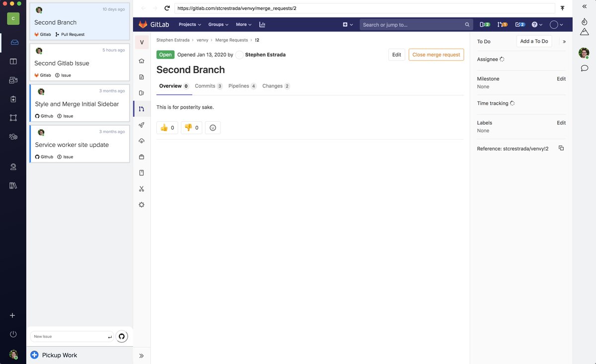Click Merge Requests in the breadcrumb
The height and width of the screenshot is (364, 596).
pos(231,40)
